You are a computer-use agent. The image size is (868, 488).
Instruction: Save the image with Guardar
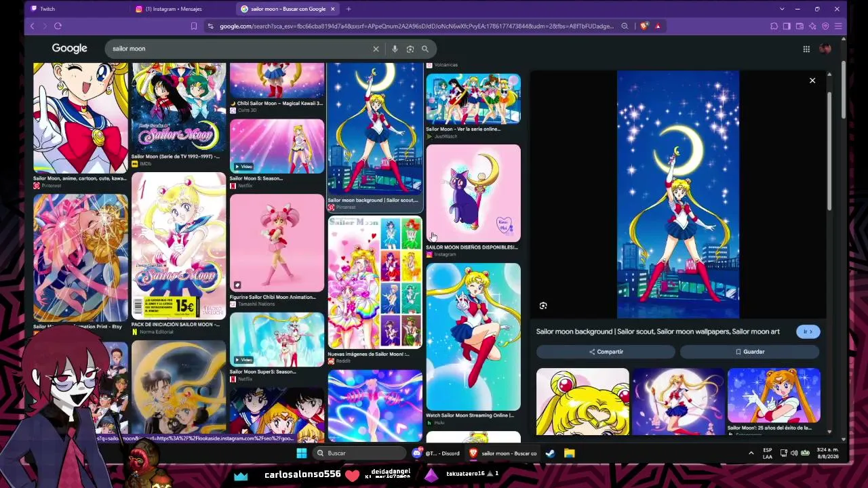[x=750, y=352]
